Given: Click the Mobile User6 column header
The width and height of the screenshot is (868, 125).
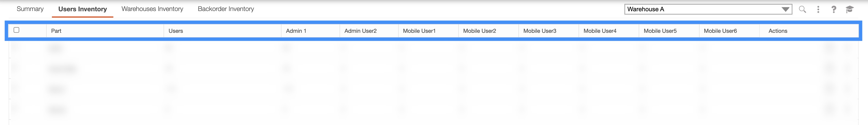Looking at the screenshot, I should (x=721, y=31).
